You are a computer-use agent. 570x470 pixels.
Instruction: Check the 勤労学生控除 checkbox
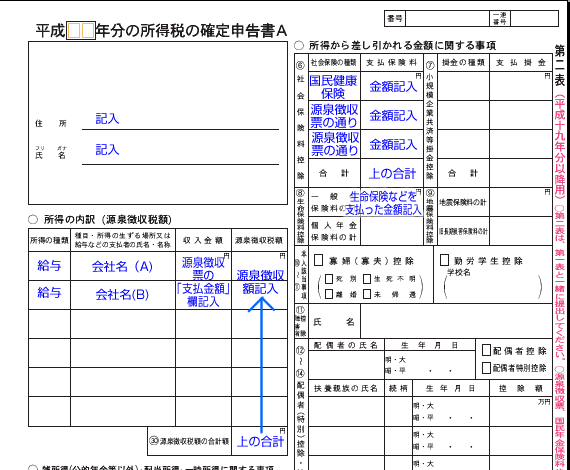[x=444, y=260]
